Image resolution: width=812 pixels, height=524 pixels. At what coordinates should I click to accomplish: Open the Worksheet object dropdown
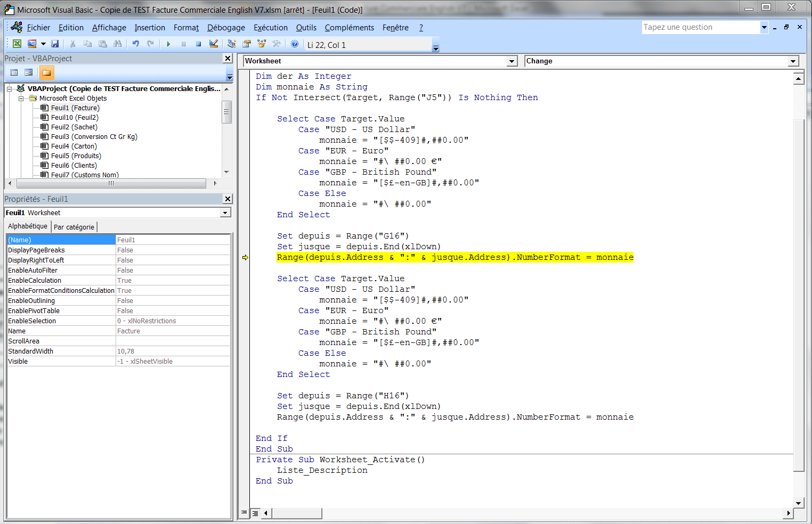(512, 61)
